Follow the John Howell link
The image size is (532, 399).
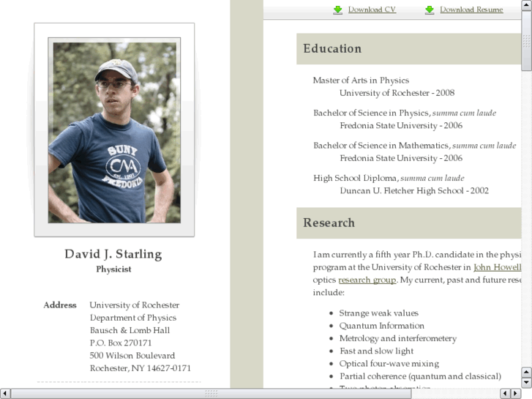(497, 267)
